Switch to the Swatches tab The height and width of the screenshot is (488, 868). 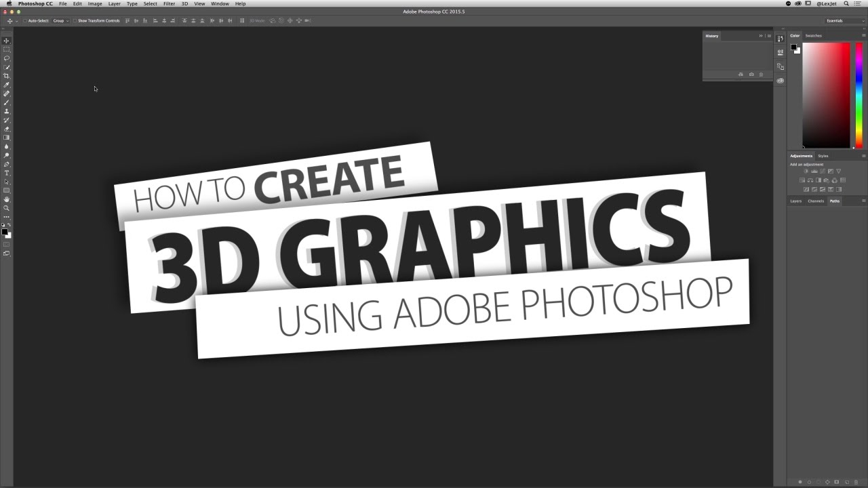813,36
